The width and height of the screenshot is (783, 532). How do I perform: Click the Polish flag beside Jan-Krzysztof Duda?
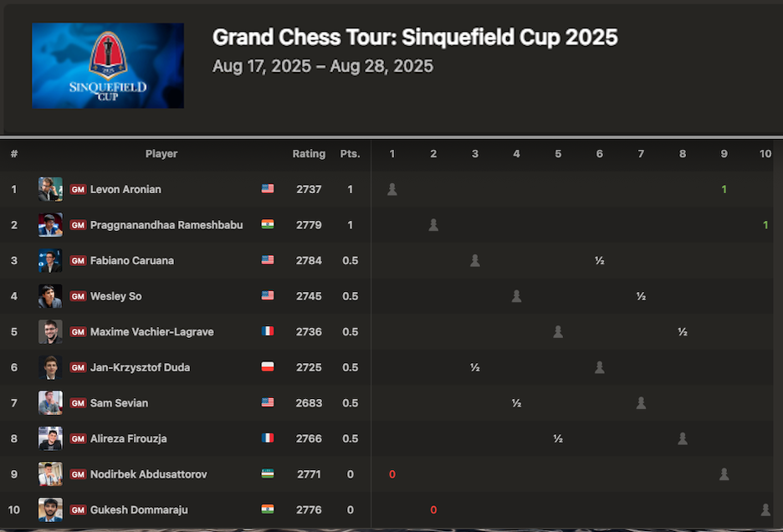[268, 367]
